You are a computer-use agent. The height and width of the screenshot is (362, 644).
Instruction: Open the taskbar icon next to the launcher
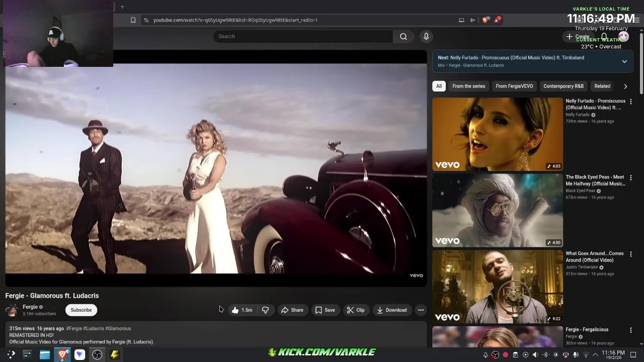(x=27, y=354)
